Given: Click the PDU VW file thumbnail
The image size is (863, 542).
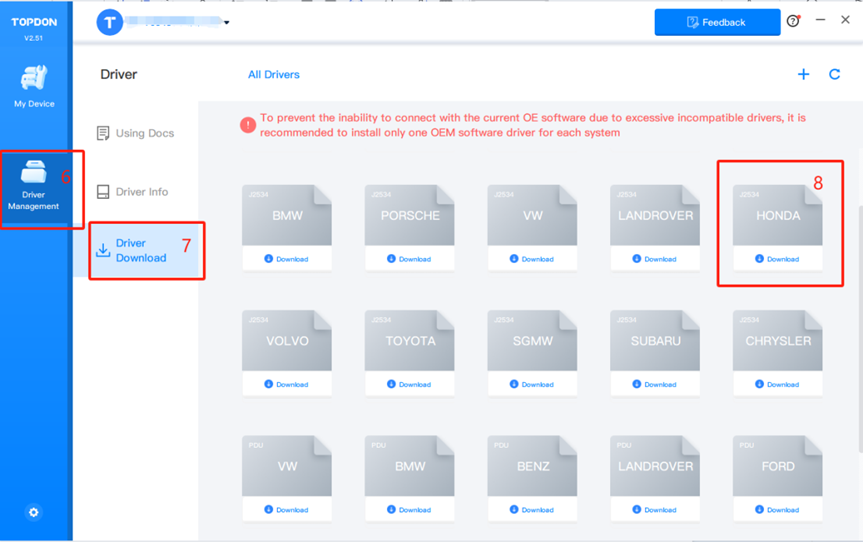Looking at the screenshot, I should click(287, 466).
